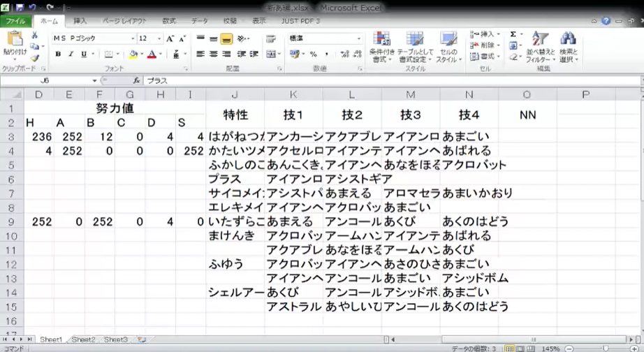Screen dimensions: 644x352
Task: Toggle center horizontal alignment
Action: click(x=214, y=54)
